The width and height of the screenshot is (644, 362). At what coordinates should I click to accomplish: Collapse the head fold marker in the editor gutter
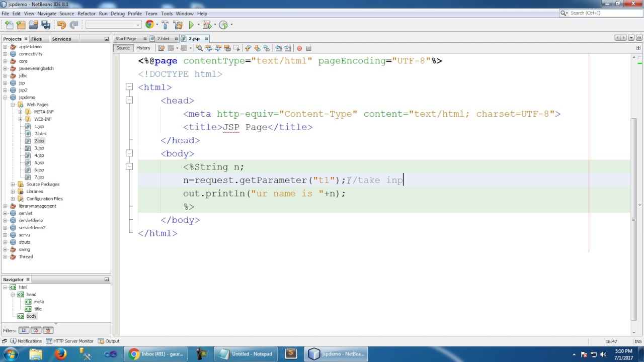[x=129, y=100]
